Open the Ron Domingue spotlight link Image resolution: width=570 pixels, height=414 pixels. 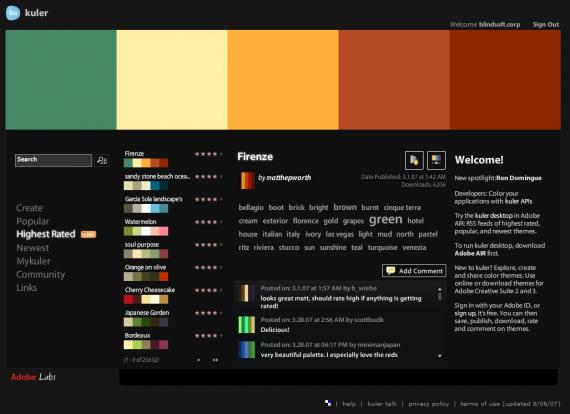[519, 178]
